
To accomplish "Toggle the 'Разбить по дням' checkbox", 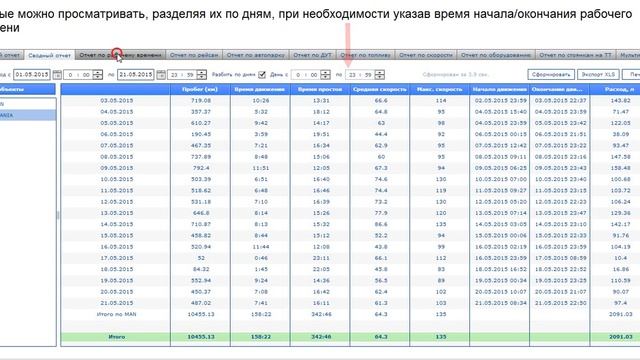I will point(262,75).
